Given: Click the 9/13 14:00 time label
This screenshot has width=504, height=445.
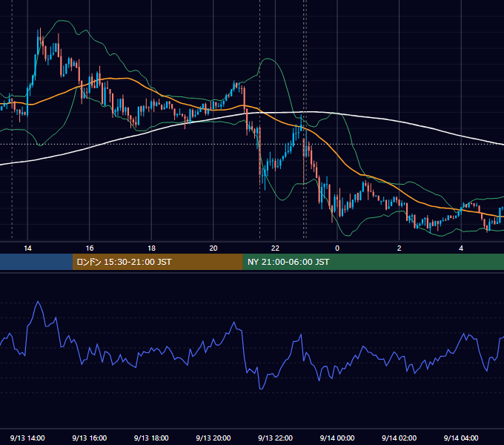Looking at the screenshot, I should pos(27,438).
